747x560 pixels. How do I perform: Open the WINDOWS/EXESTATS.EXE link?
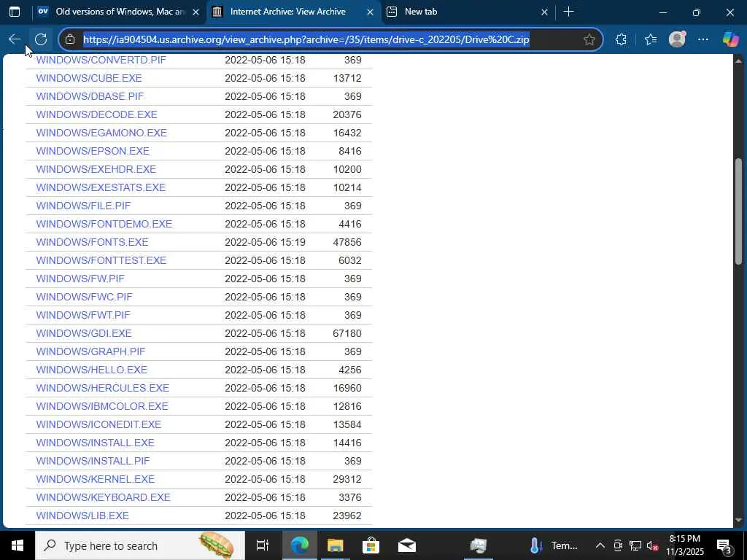pyautogui.click(x=101, y=187)
